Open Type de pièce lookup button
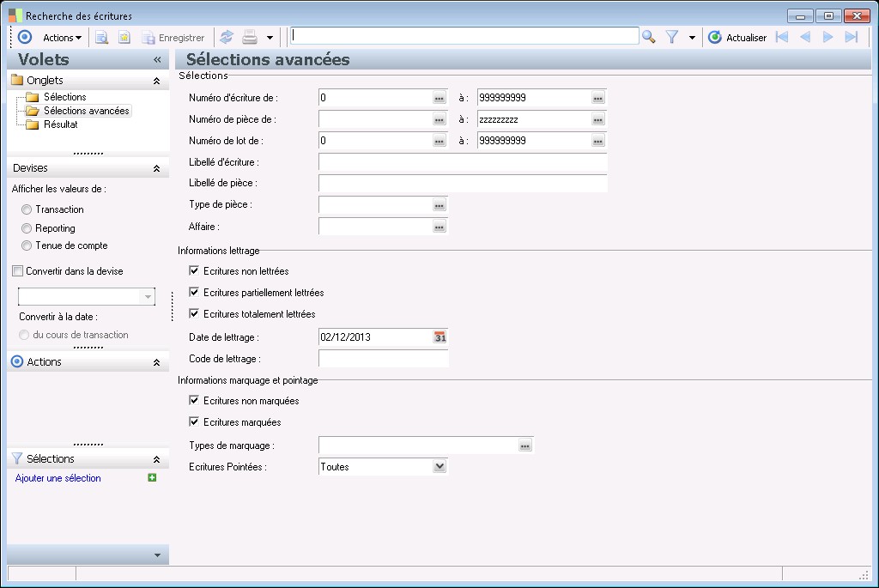This screenshot has height=588, width=879. [x=439, y=205]
